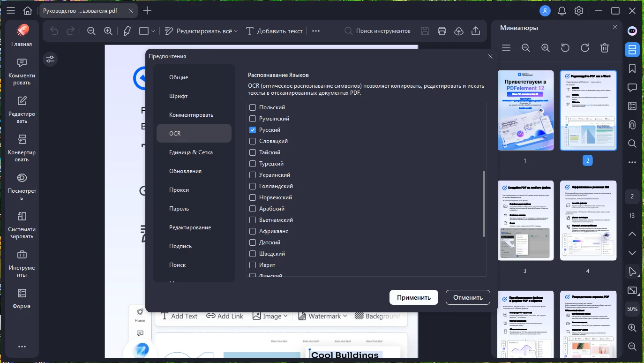Rotate thumbnails clockwise

point(585,48)
